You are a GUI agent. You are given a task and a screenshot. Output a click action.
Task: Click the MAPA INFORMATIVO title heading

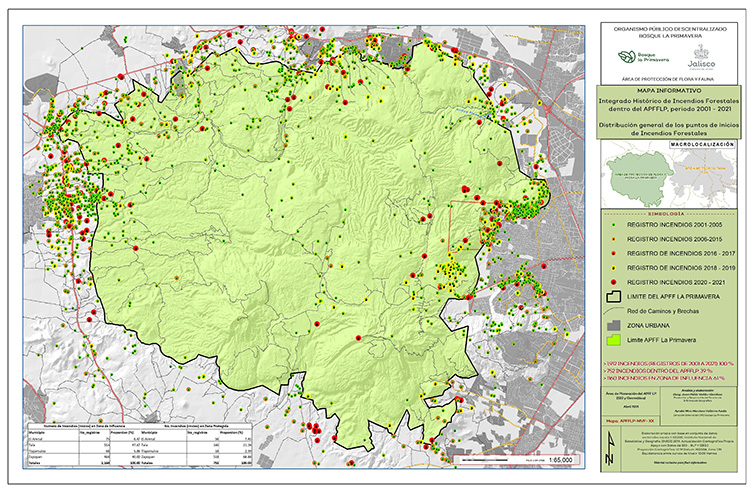(669, 93)
